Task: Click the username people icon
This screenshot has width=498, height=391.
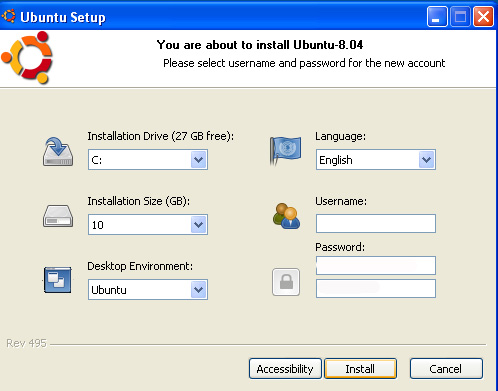Action: 286,216
